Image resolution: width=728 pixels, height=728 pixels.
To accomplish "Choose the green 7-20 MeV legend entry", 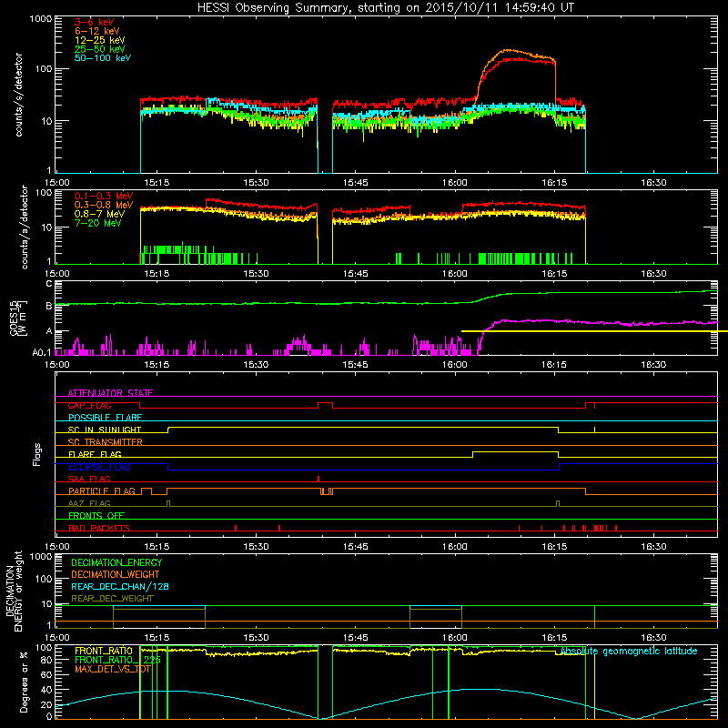I will point(98,223).
